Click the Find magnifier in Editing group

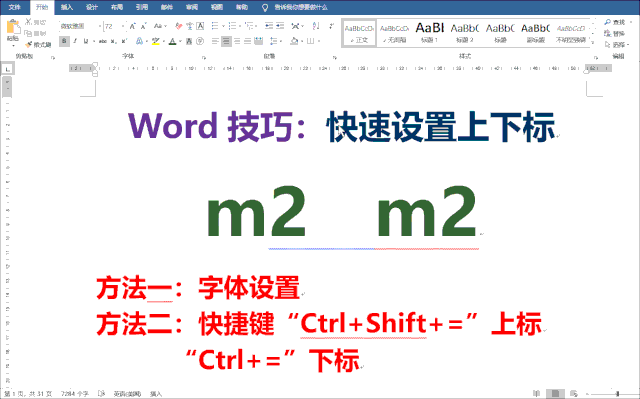608,22
